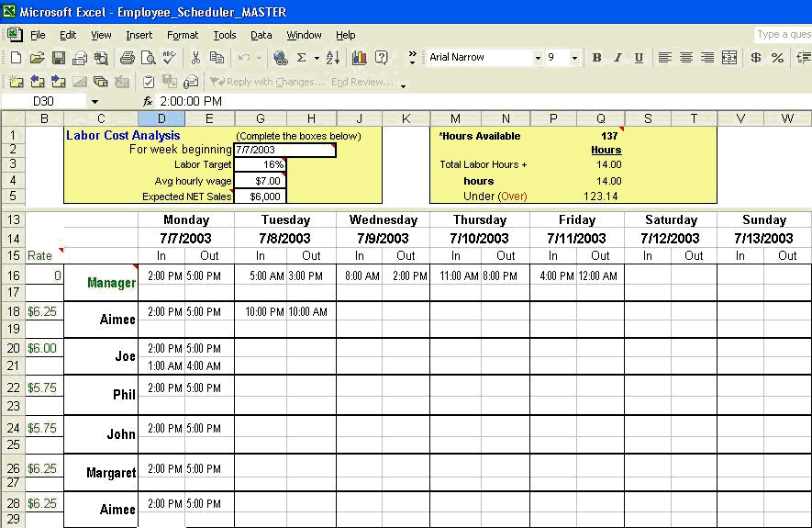The height and width of the screenshot is (528, 812).
Task: Click the Create Outlook Task clipboard icon
Action: coord(148,82)
